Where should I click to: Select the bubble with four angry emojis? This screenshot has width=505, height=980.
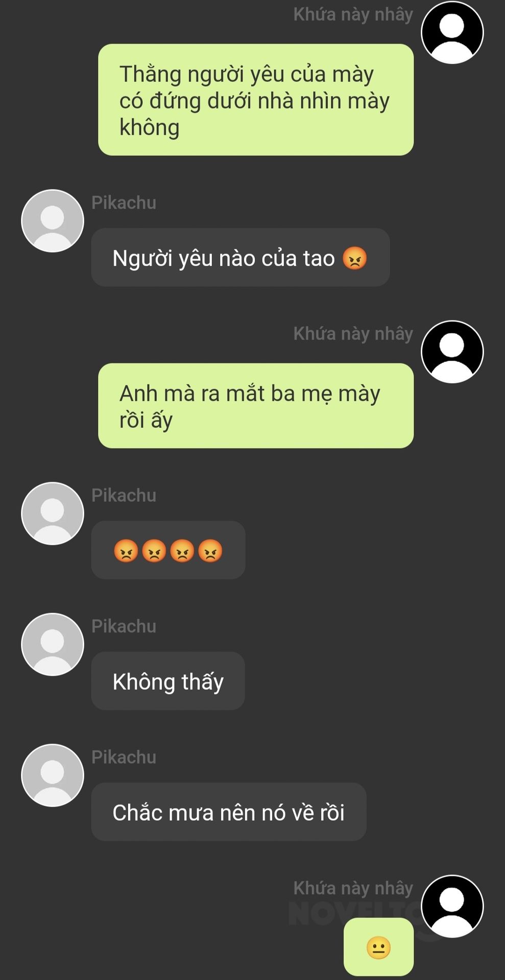point(168,550)
